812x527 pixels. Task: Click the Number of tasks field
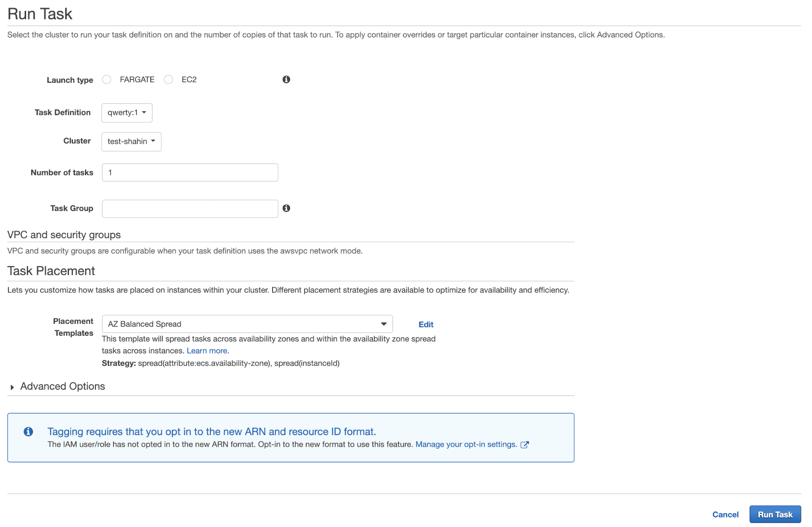tap(190, 173)
